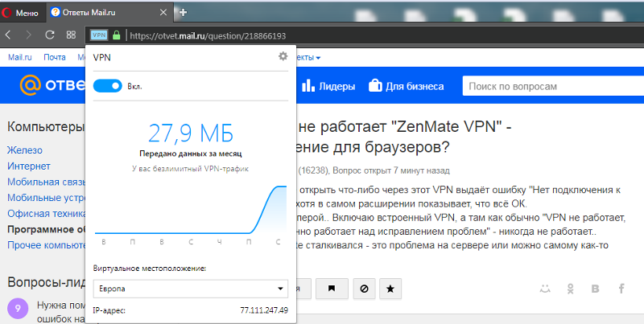Open the Железо category
644x324 pixels.
(25, 150)
